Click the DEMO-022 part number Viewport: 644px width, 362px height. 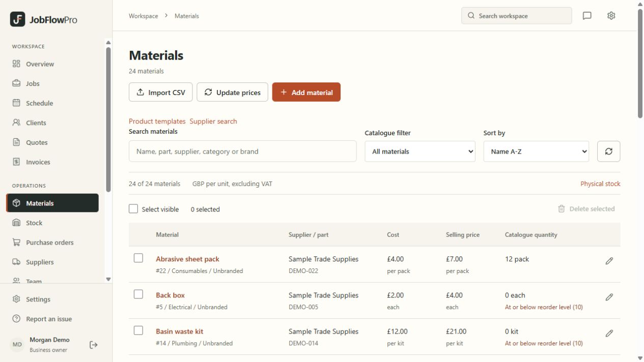(303, 271)
